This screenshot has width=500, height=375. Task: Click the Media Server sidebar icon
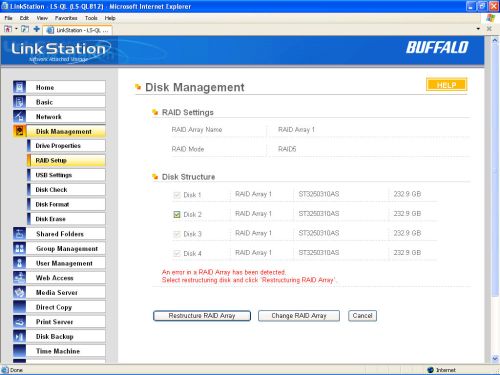(19, 292)
